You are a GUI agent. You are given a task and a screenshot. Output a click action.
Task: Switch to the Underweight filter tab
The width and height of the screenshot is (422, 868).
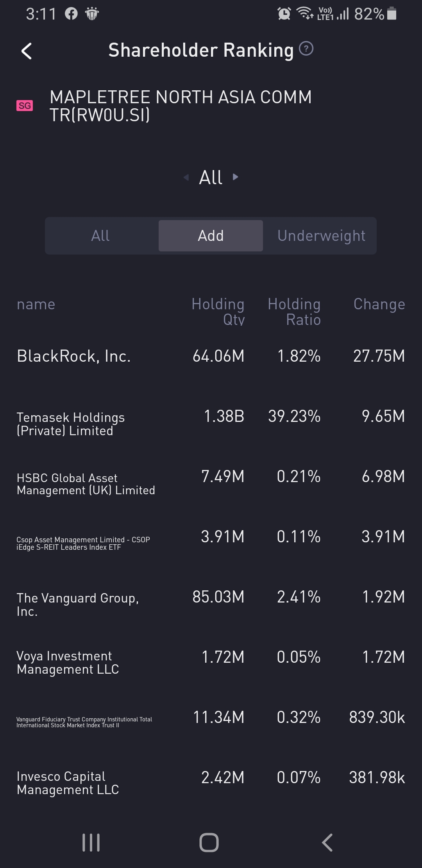(x=321, y=236)
